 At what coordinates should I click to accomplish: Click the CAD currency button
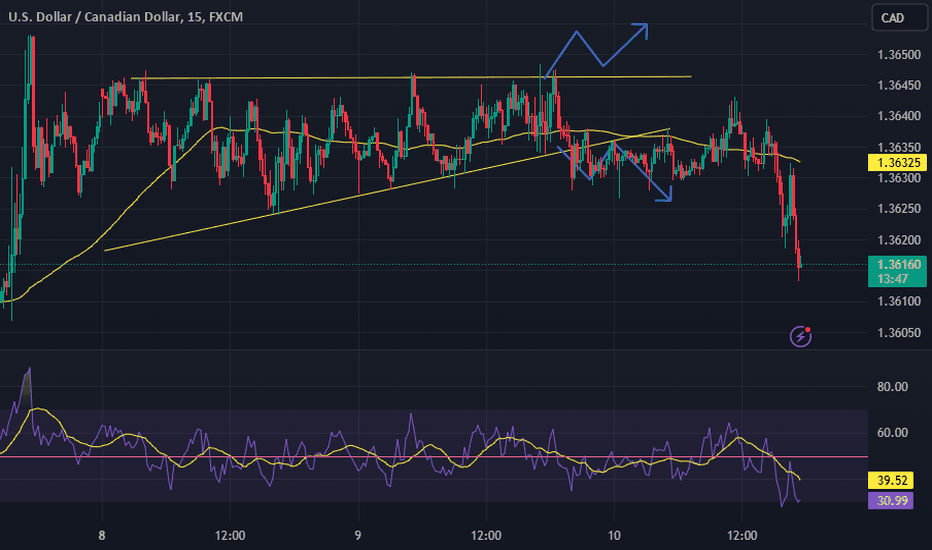899,18
